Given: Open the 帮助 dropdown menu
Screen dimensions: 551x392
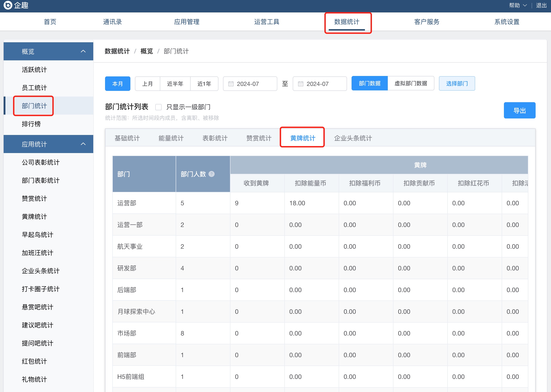Looking at the screenshot, I should click(517, 5).
